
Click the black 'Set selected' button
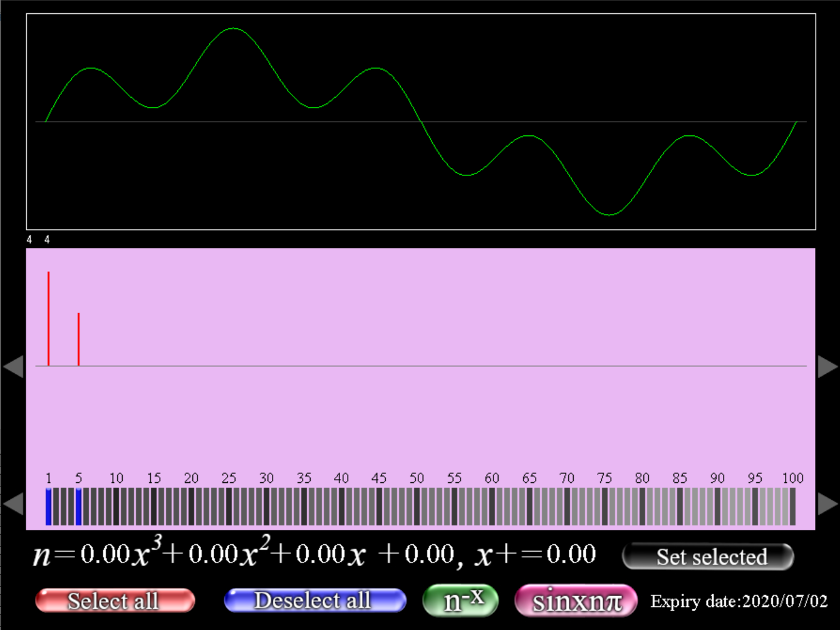coord(708,556)
